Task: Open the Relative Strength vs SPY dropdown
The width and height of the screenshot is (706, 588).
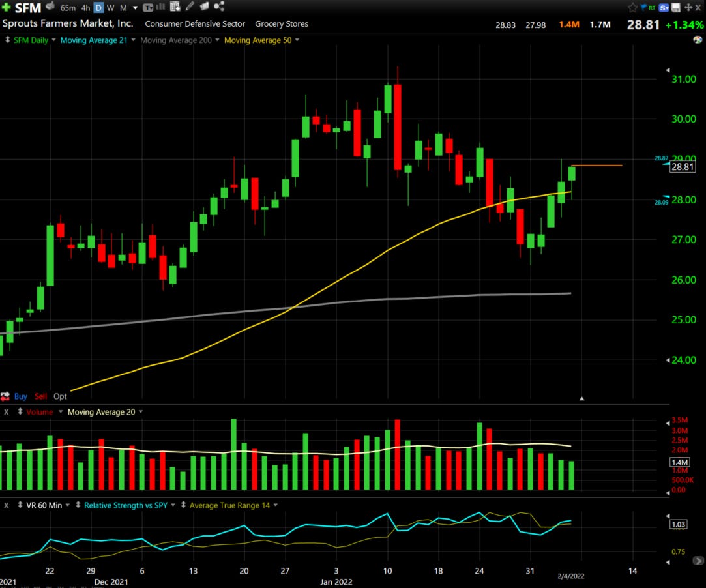Action: coord(173,505)
